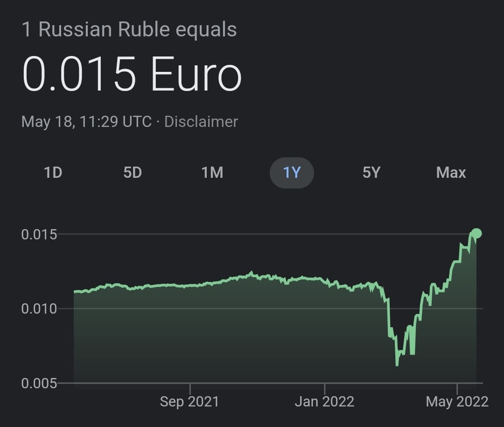Click the lowest dip point on chart line
The image size is (504, 427).
click(x=397, y=365)
